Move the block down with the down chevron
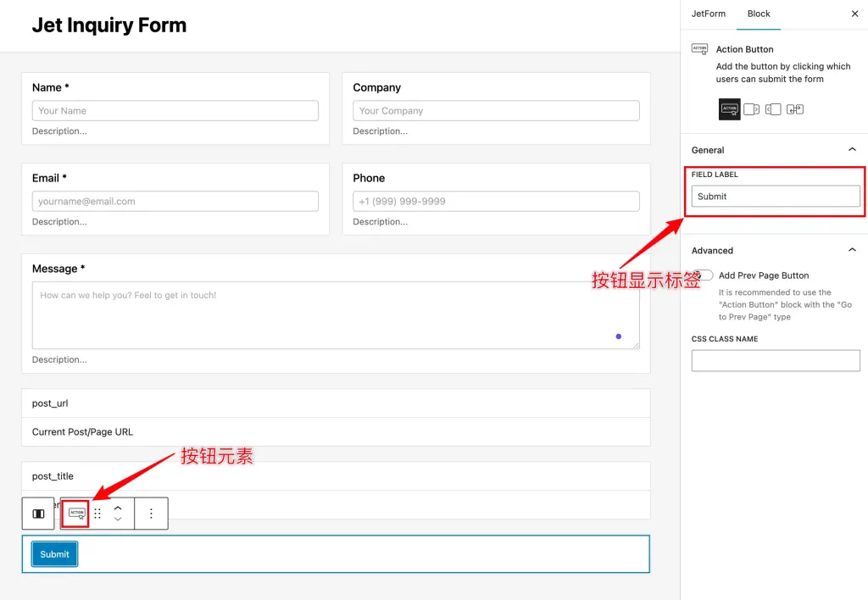Screen dimensions: 868x600 click(118, 519)
